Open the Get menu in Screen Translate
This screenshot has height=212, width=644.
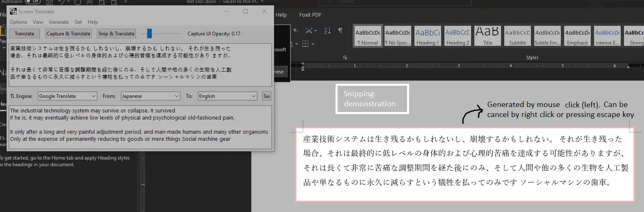pos(78,22)
